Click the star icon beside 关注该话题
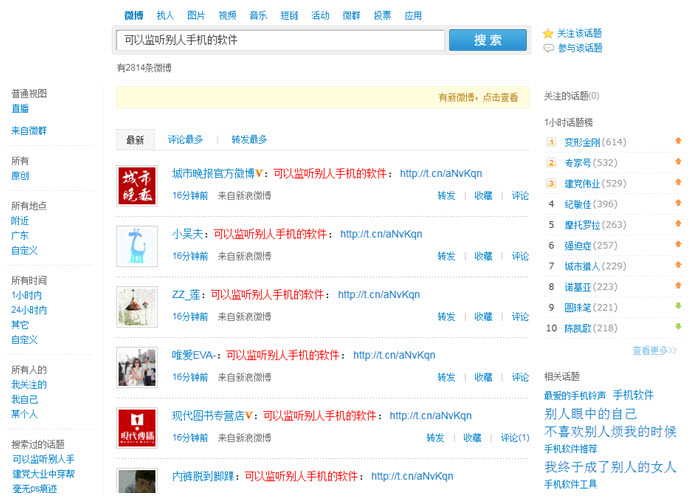Screen dimensions: 695x497 pyautogui.click(x=548, y=33)
